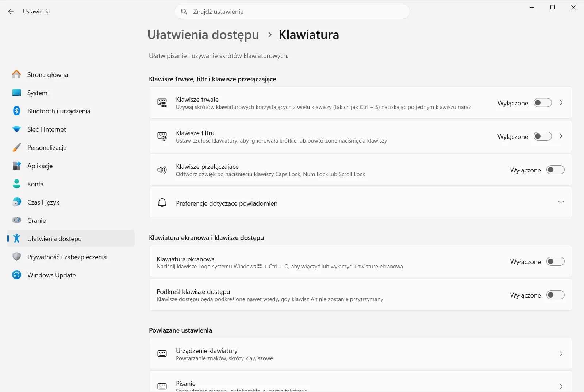Turn on Klawisze filtru switch
Image resolution: width=584 pixels, height=392 pixels.
(543, 136)
